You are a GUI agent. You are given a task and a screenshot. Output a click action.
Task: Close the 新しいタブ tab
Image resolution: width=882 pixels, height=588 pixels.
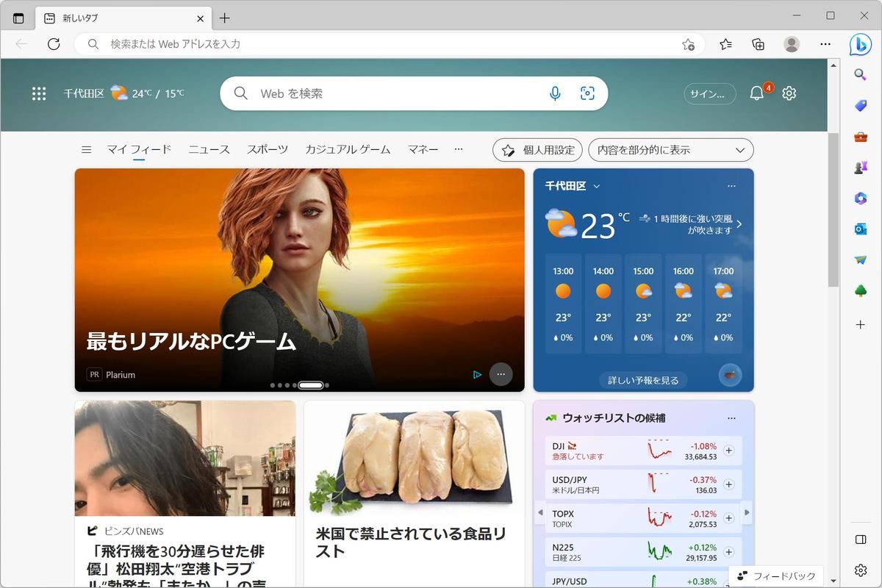click(x=200, y=18)
